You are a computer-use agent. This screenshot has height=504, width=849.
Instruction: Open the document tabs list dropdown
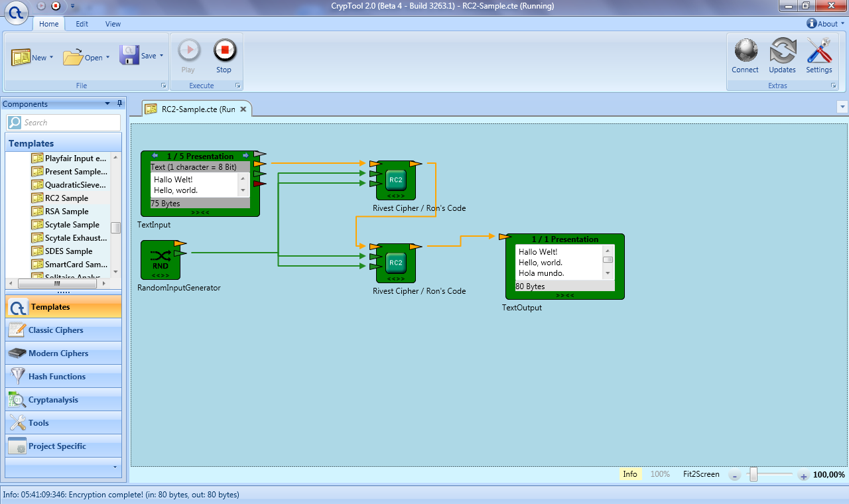842,107
